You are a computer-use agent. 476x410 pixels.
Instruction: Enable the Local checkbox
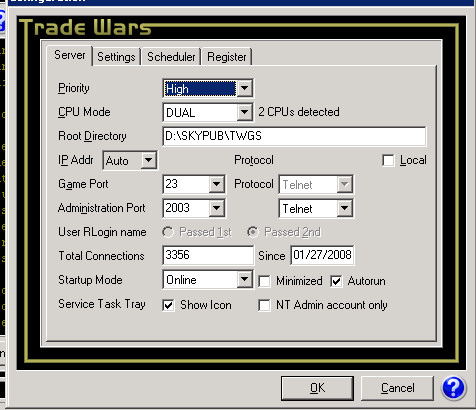[x=388, y=160]
